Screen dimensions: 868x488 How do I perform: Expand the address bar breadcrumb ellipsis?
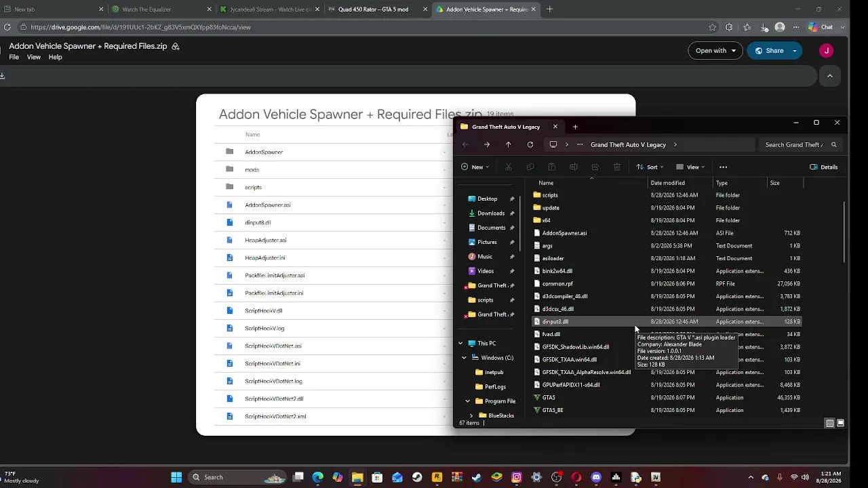point(580,144)
